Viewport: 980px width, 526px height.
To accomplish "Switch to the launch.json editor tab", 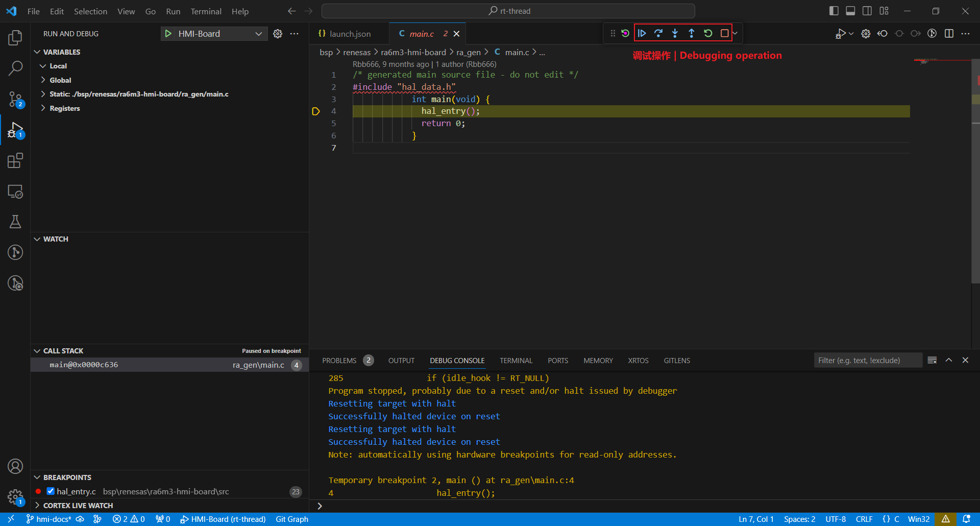I will (x=350, y=34).
